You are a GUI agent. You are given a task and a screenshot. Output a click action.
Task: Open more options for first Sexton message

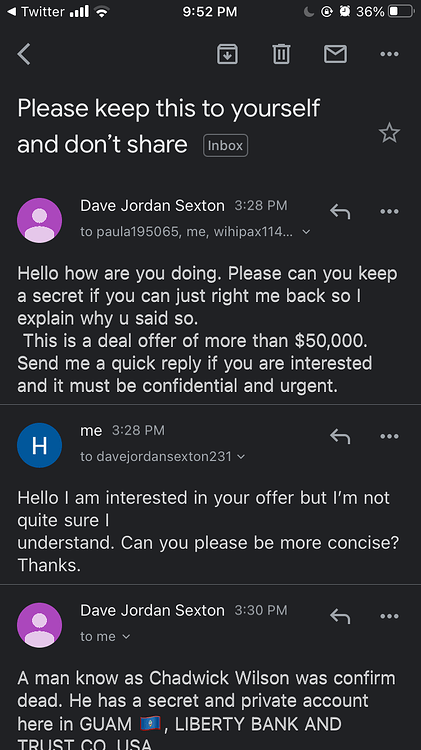tap(389, 211)
